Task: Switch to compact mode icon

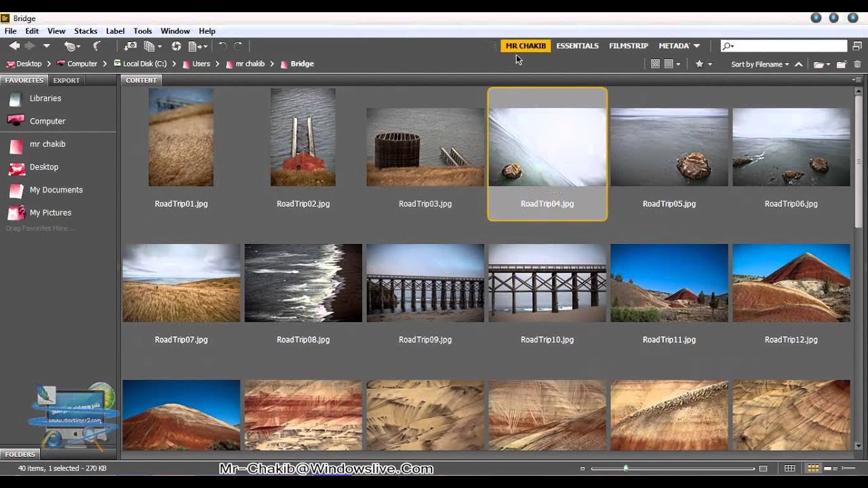Action: [x=858, y=46]
